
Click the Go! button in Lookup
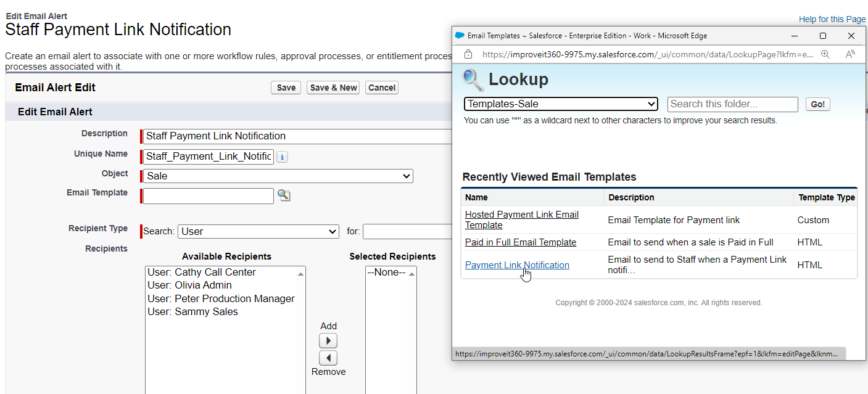tap(817, 104)
